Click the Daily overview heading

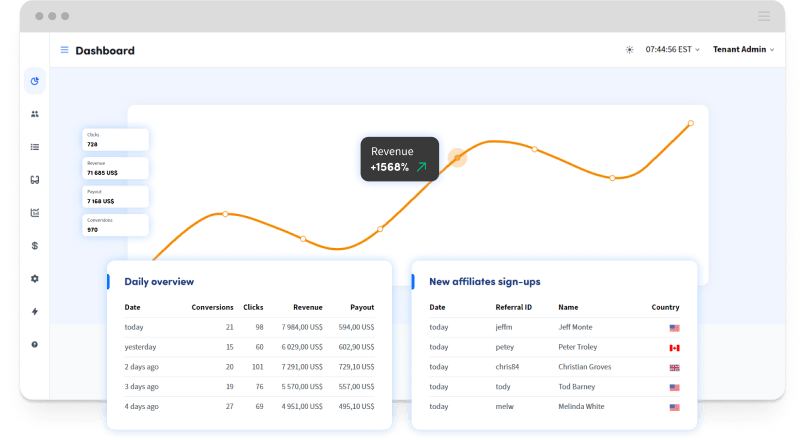(x=159, y=281)
